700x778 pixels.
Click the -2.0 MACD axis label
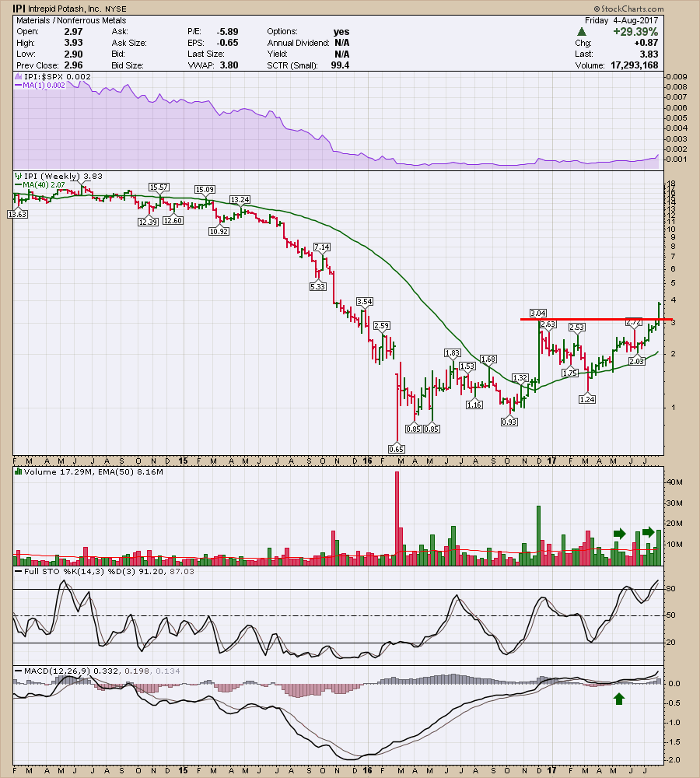pyautogui.click(x=674, y=760)
